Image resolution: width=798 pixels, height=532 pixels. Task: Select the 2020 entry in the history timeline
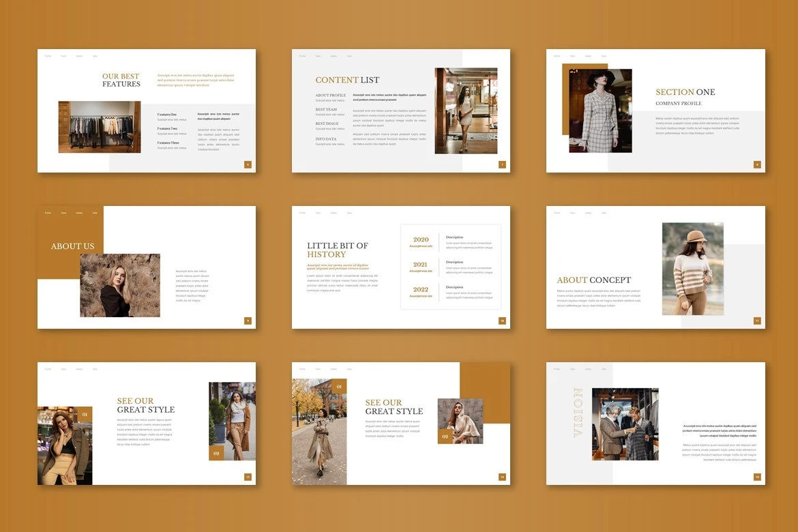click(421, 240)
